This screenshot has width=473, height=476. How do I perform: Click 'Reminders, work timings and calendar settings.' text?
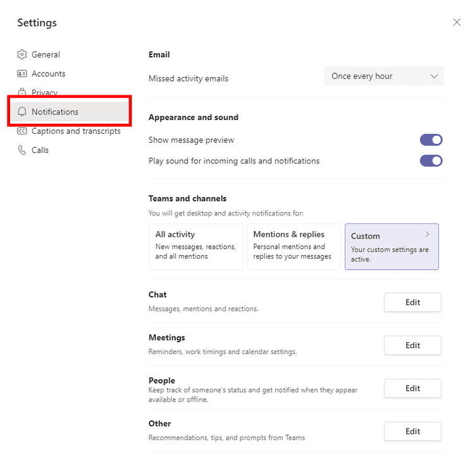pyautogui.click(x=223, y=352)
